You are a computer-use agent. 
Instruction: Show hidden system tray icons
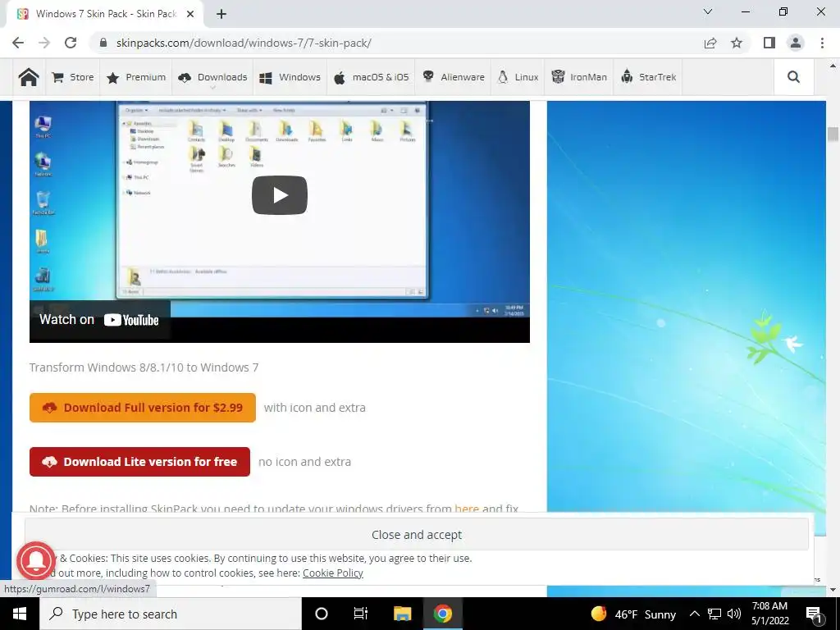tap(694, 614)
